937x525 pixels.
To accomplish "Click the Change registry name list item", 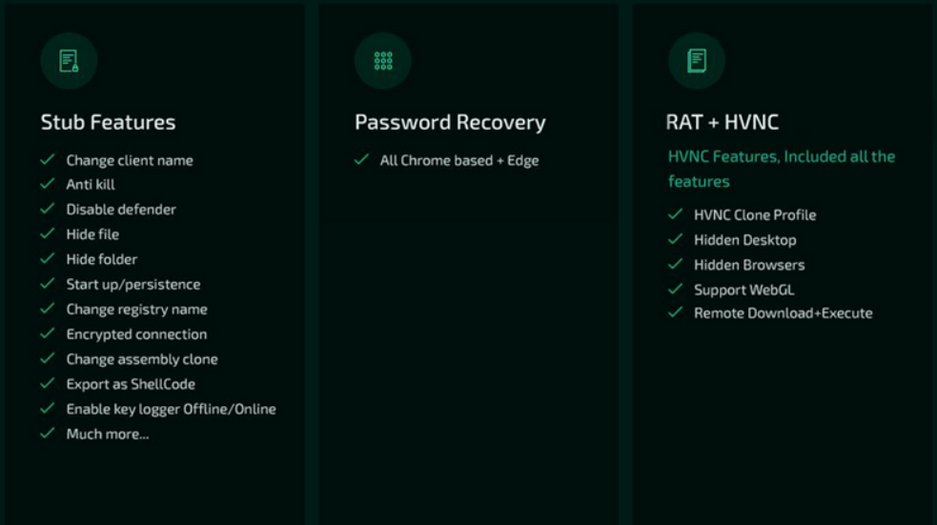I will pyautogui.click(x=136, y=309).
